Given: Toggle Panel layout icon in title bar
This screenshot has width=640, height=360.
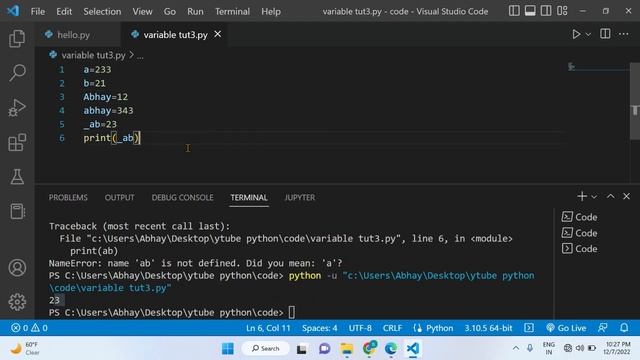Looking at the screenshot, I should [x=530, y=11].
